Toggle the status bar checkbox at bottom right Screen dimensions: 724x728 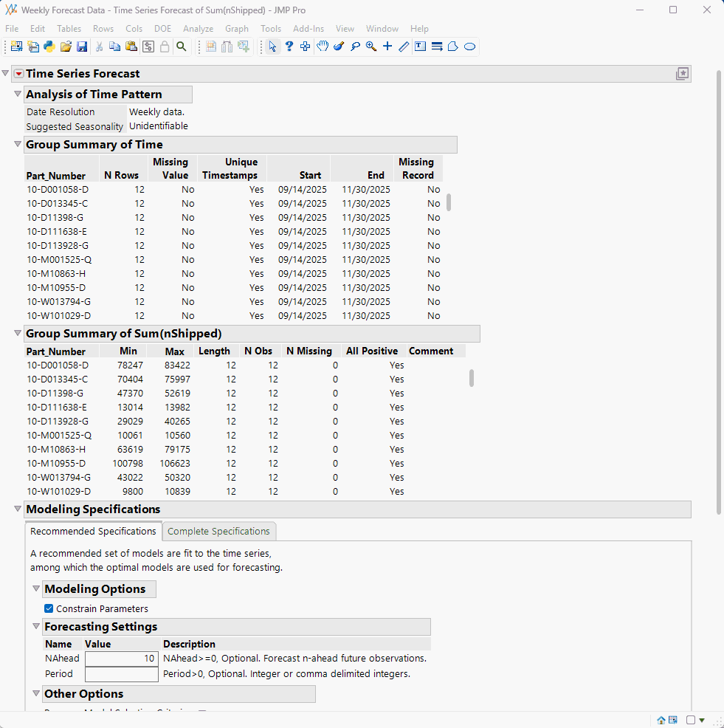pos(690,720)
